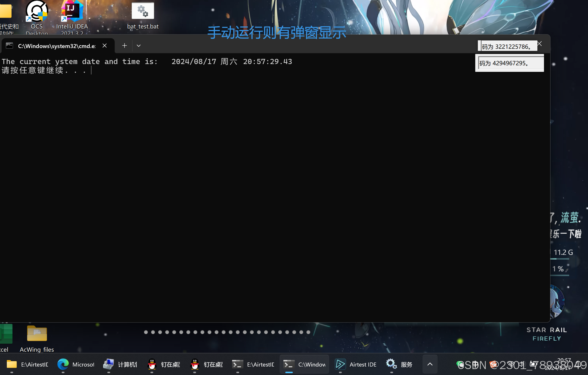This screenshot has height=375, width=588.
Task: Open Microsoft Edge from the taskbar
Action: pos(76,364)
